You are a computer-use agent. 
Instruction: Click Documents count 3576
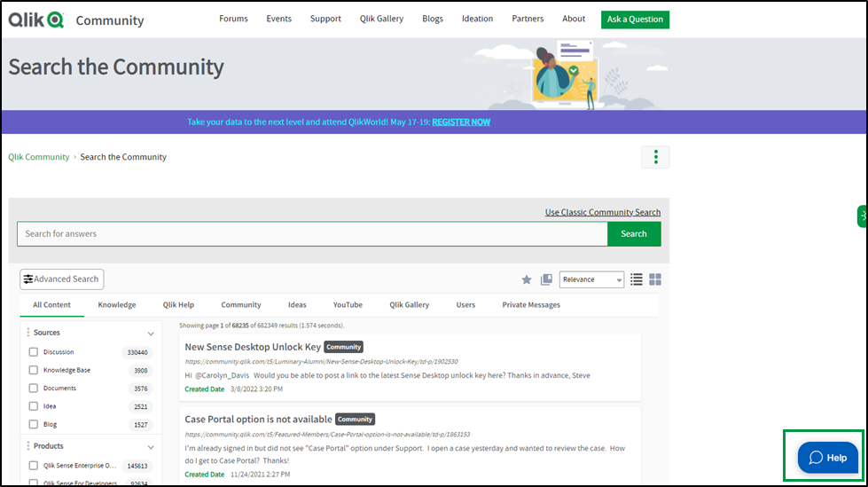[141, 389]
